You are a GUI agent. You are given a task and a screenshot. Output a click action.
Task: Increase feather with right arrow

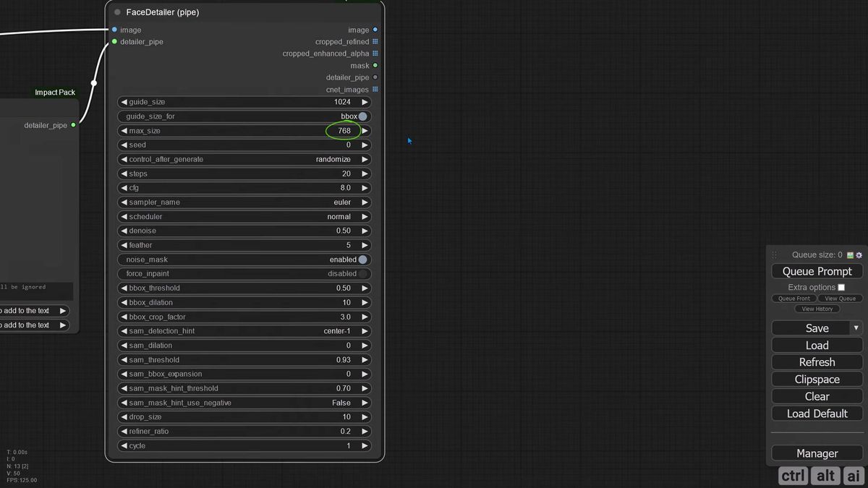[x=365, y=245]
